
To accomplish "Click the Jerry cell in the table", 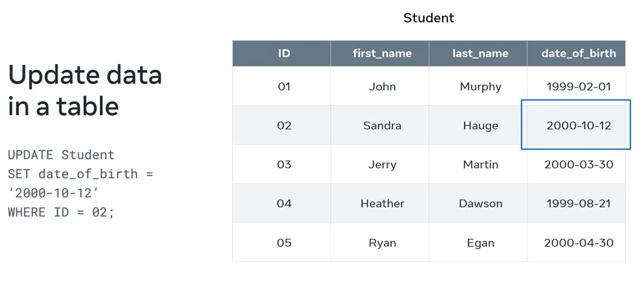I will 382,164.
